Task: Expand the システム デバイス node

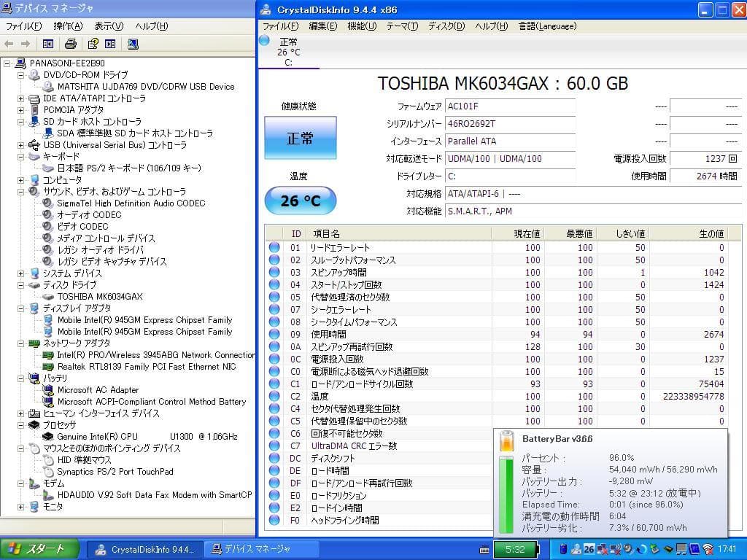Action: tap(20, 273)
